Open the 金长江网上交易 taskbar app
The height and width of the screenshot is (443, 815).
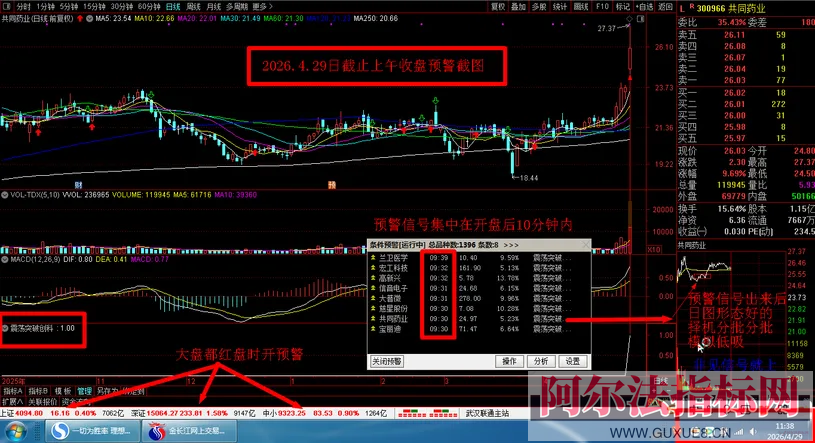pos(189,431)
